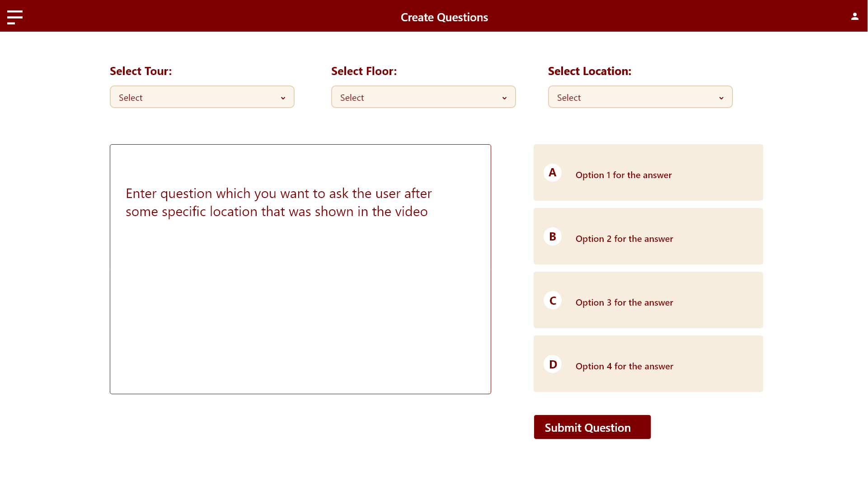This screenshot has height=500, width=868.
Task: Expand the Select Floor dropdown
Action: click(x=423, y=97)
